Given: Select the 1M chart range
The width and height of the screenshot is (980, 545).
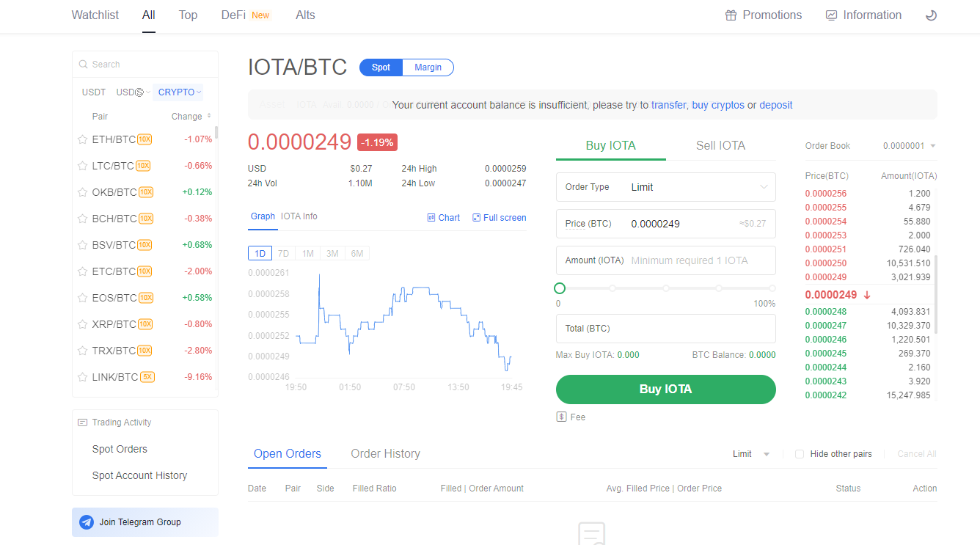Looking at the screenshot, I should click(308, 254).
